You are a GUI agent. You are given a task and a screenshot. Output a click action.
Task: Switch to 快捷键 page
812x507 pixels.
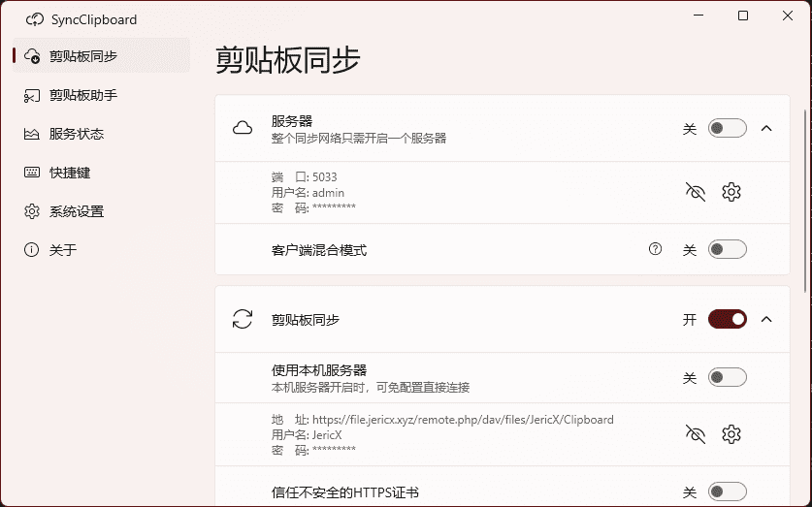pos(102,173)
